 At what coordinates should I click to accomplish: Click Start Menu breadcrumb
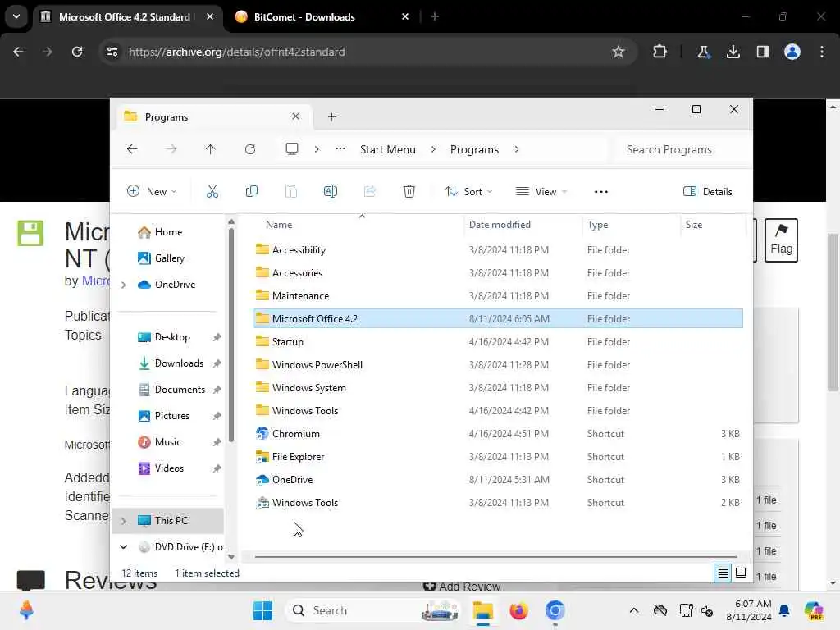[x=388, y=149]
